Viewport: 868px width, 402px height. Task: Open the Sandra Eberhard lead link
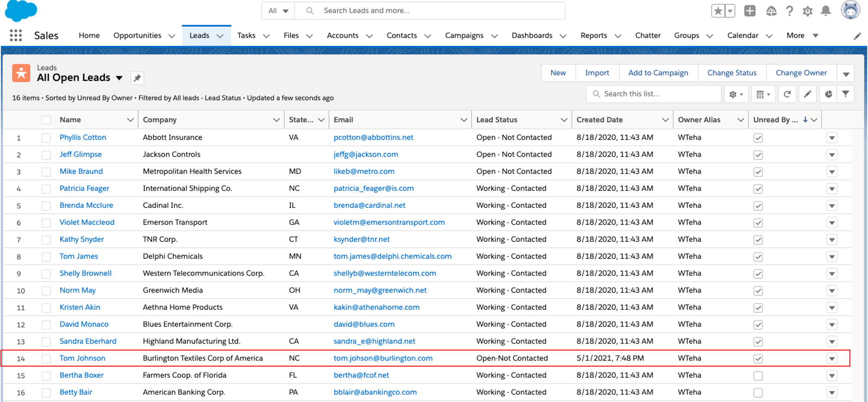pos(88,341)
